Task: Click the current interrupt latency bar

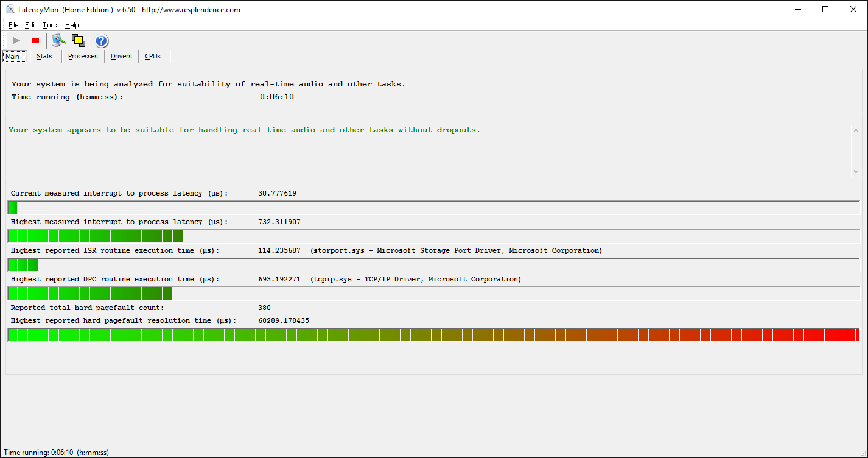Action: [x=433, y=208]
